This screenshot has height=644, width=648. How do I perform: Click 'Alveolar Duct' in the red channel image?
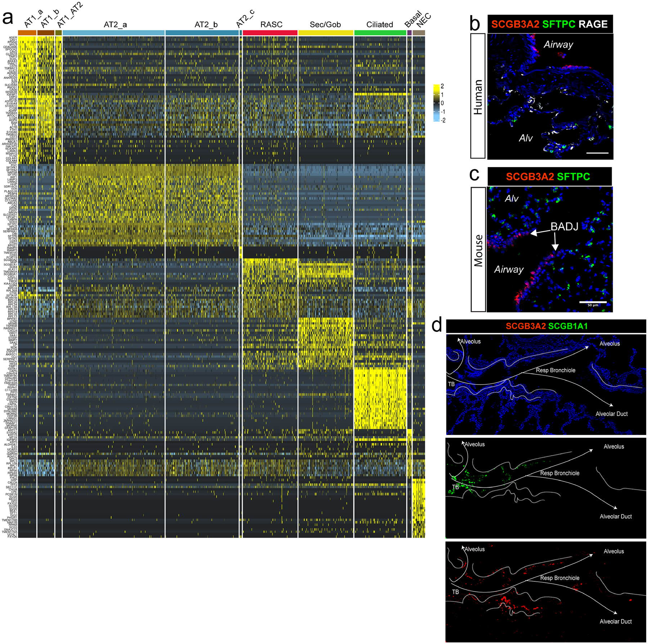(x=616, y=621)
